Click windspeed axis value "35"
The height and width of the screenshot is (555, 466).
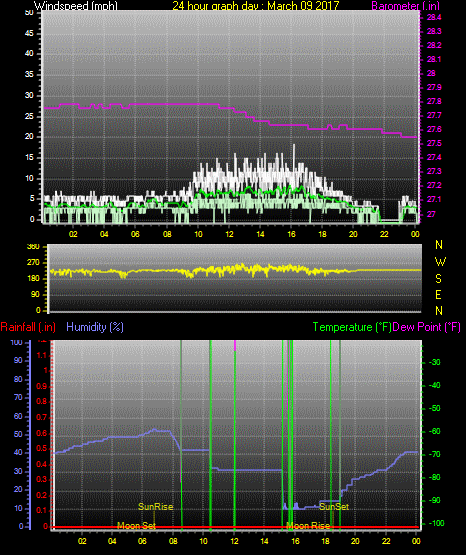29,74
